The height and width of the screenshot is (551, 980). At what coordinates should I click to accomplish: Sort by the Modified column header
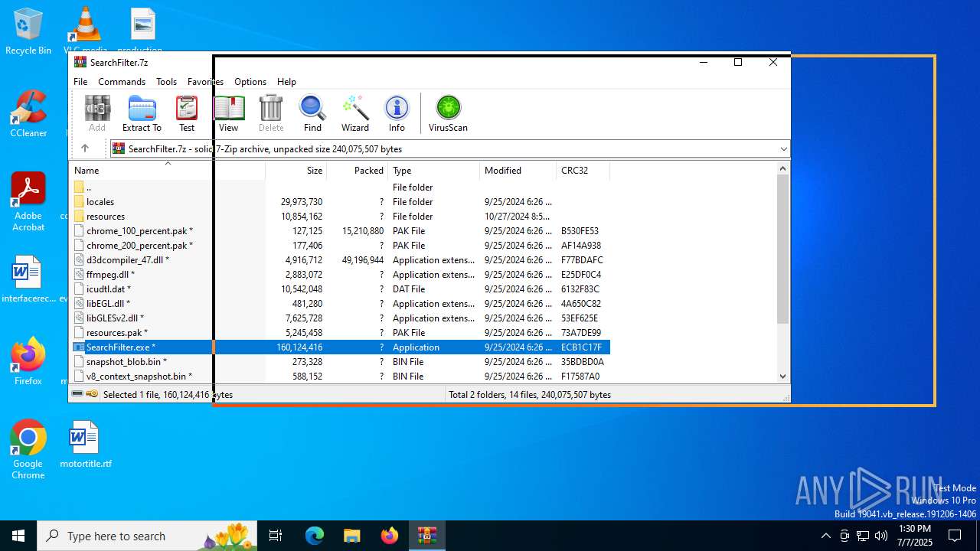point(518,171)
